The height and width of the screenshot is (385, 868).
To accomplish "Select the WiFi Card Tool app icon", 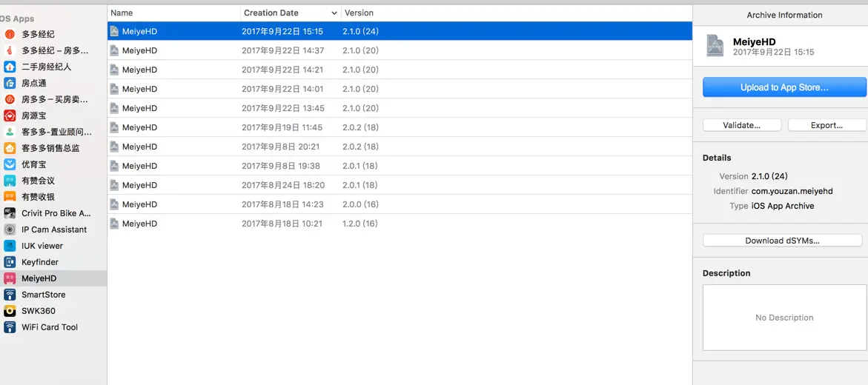I will [x=10, y=327].
